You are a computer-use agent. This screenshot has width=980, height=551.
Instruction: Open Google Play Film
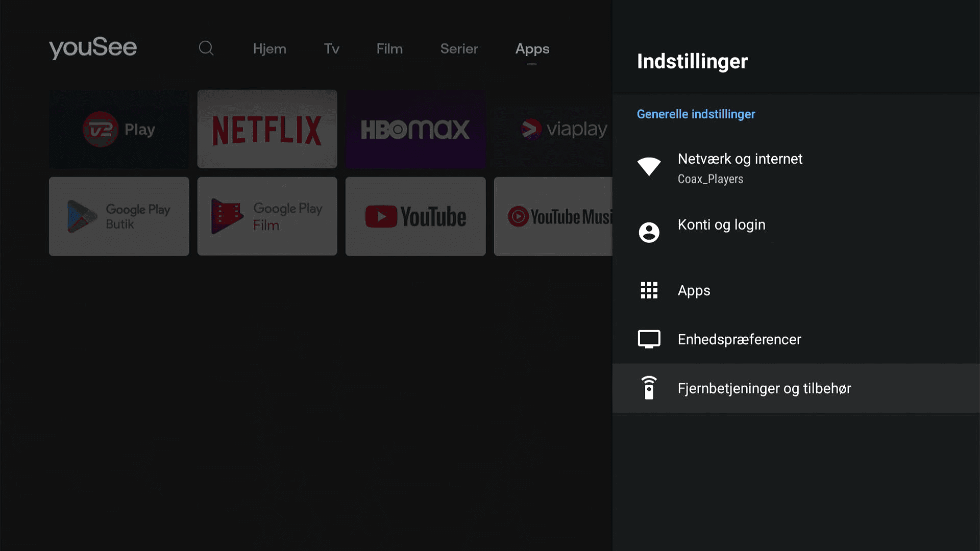[267, 216]
